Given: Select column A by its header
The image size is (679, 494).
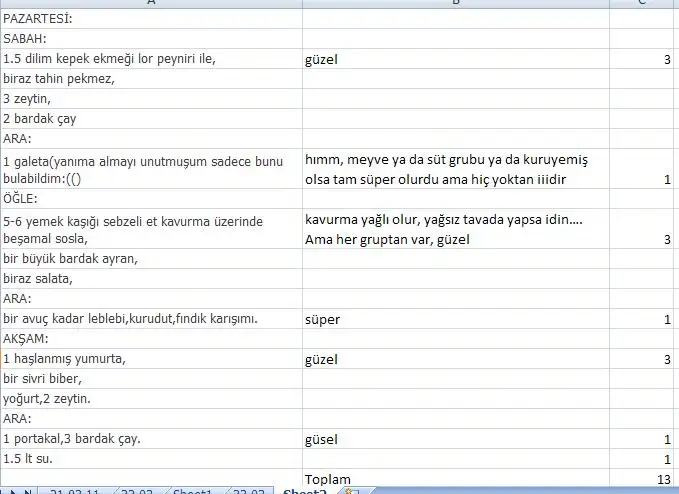Looking at the screenshot, I should [151, 3].
